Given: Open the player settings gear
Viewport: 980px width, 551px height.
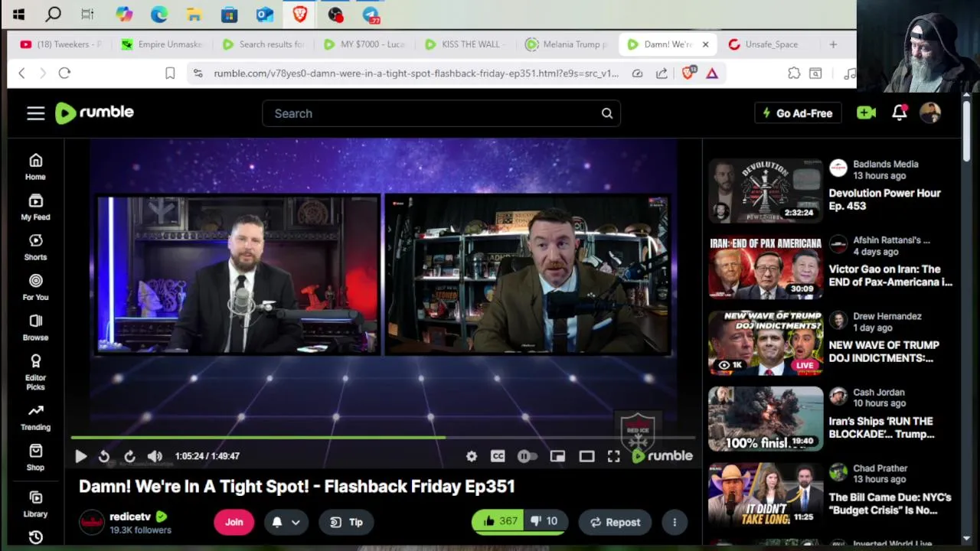Looking at the screenshot, I should tap(472, 456).
